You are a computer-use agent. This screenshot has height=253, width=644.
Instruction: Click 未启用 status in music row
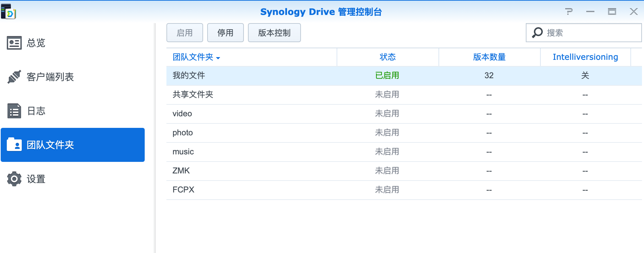387,152
